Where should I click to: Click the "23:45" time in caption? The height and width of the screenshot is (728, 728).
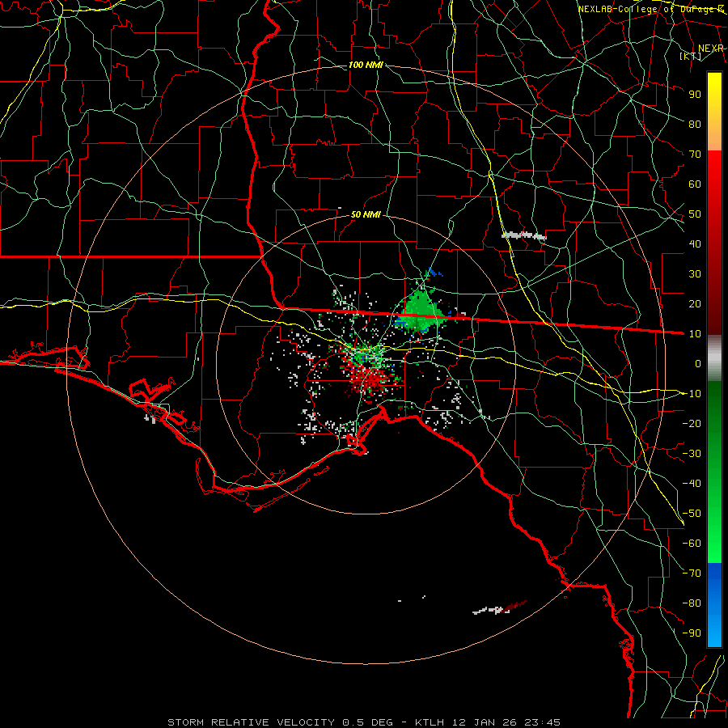pos(543,722)
